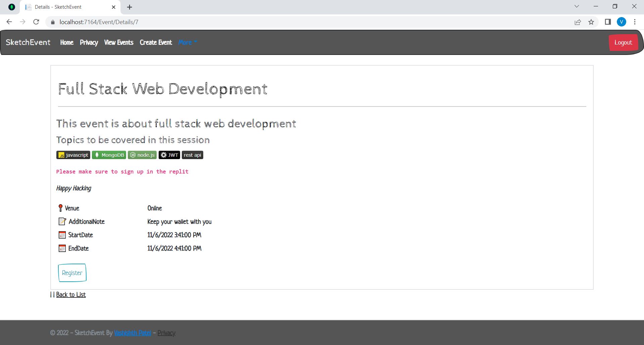The width and height of the screenshot is (644, 345).
Task: Open Vashishth Patel footer link
Action: click(x=132, y=333)
